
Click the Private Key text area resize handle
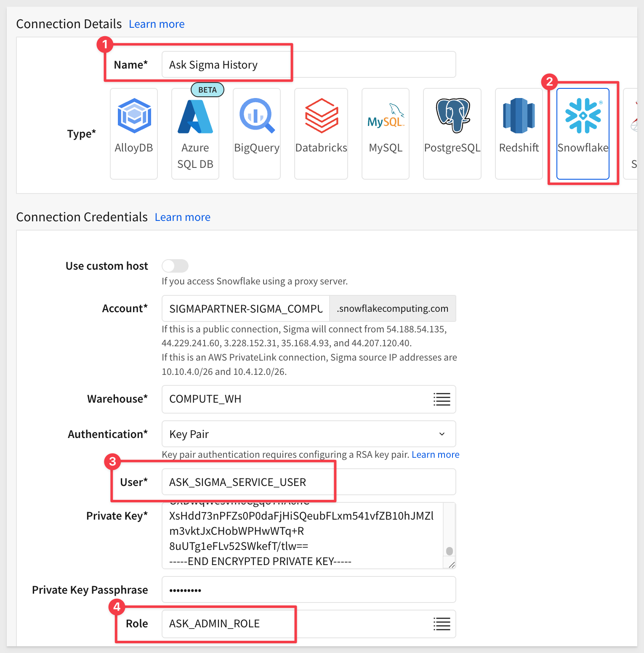452,565
